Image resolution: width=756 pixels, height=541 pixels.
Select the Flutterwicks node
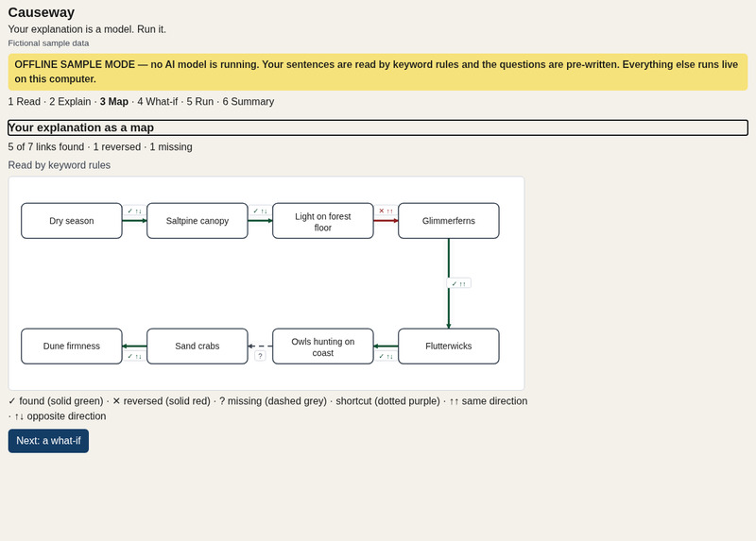click(448, 346)
